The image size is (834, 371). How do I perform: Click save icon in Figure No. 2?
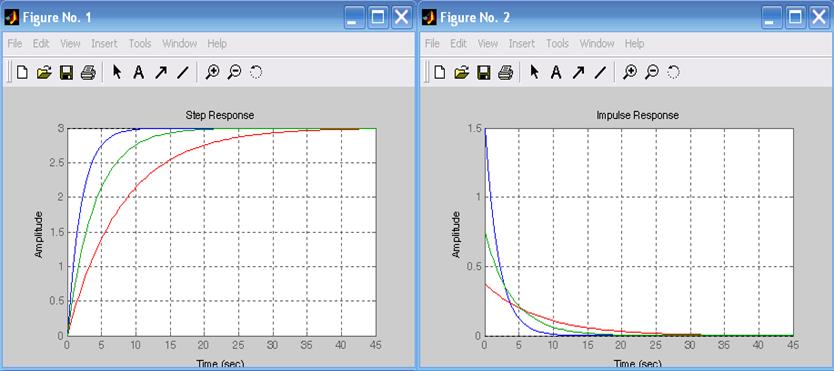[x=483, y=72]
